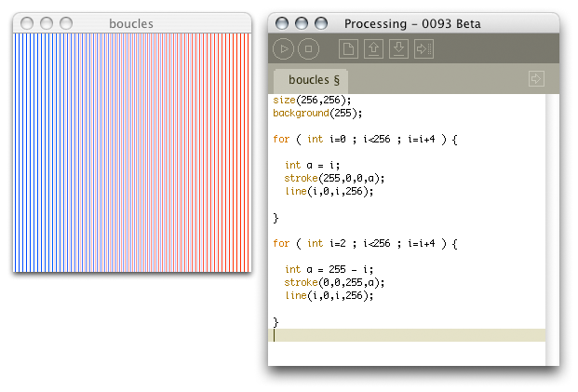
Task: Select the boucles § tab
Action: tap(311, 80)
